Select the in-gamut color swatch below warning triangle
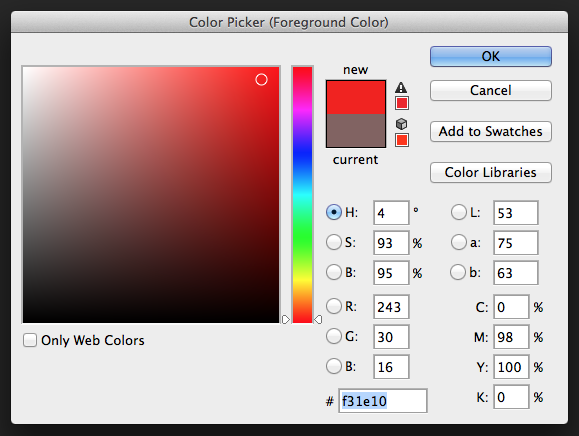 (402, 103)
